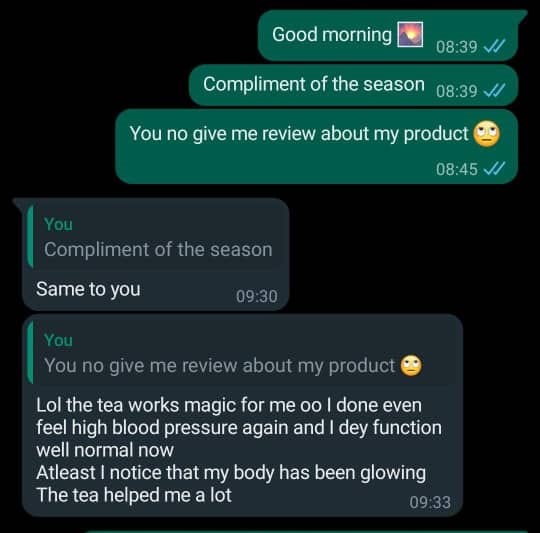Tap 'You' label in first quoted reply

click(58, 224)
